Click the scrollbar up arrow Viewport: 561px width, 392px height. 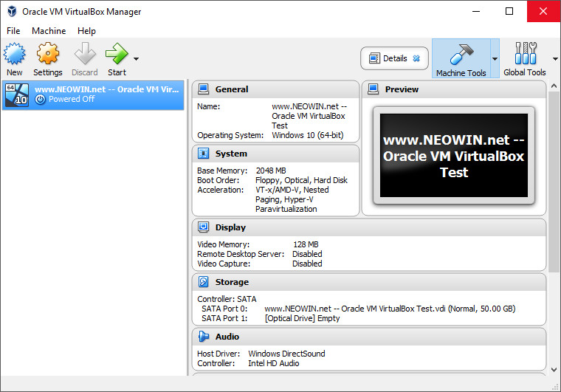coord(554,86)
